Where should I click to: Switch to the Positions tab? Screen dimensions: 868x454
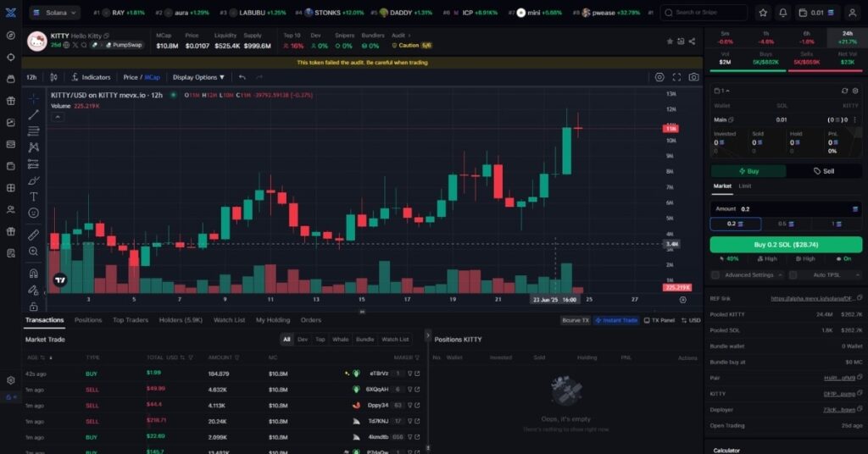point(88,320)
